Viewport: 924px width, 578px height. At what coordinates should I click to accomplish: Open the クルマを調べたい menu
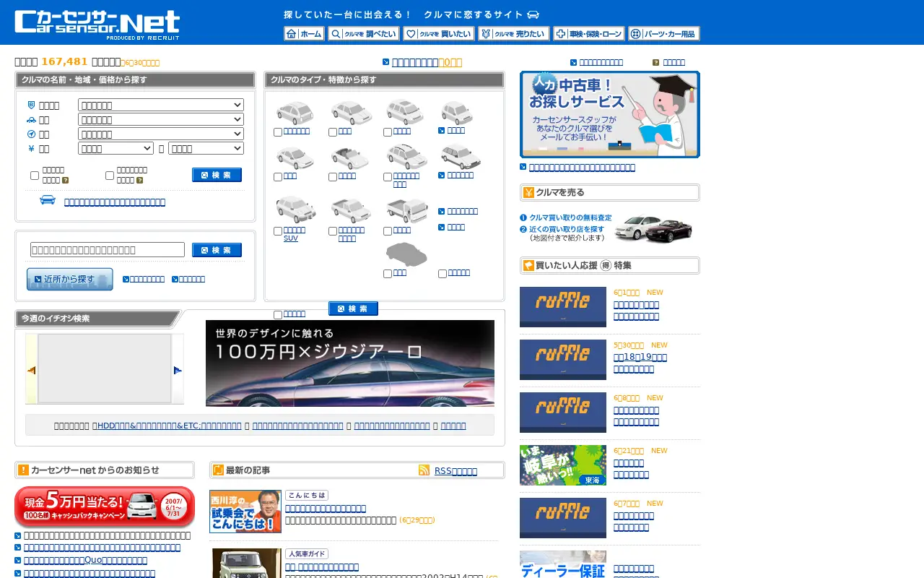pos(364,33)
